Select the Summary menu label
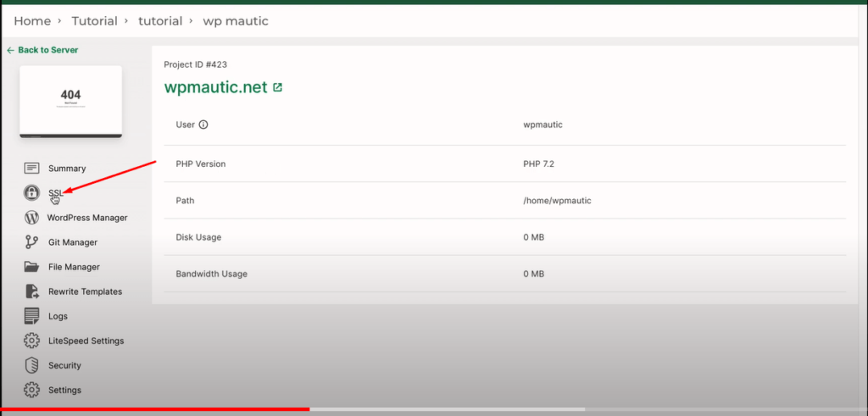The image size is (868, 416). click(67, 168)
